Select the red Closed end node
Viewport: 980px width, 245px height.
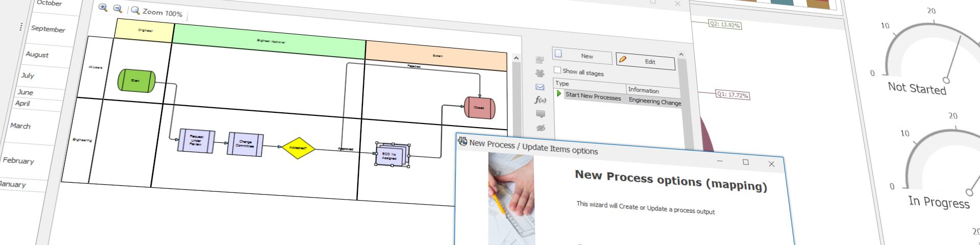click(480, 108)
